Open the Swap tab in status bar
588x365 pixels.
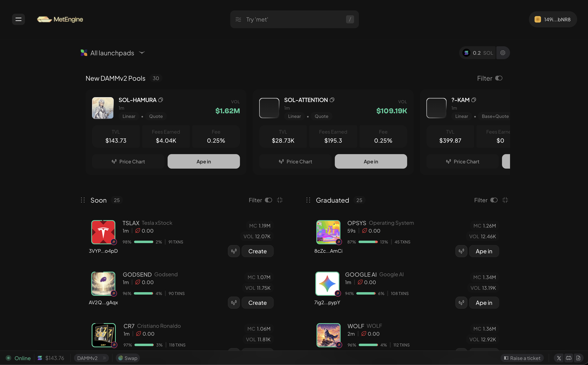click(x=128, y=358)
